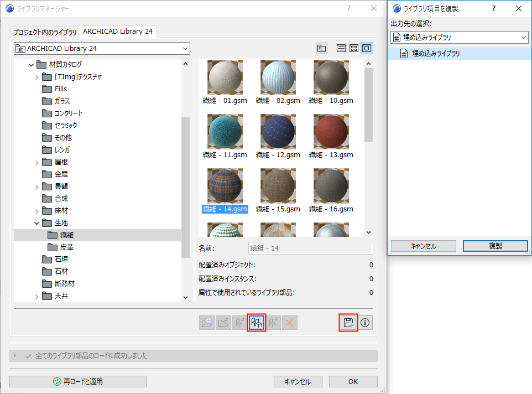The height and width of the screenshot is (394, 532).
Task: Select 繊維 - 02.gsm thumbnail
Action: pyautogui.click(x=278, y=77)
